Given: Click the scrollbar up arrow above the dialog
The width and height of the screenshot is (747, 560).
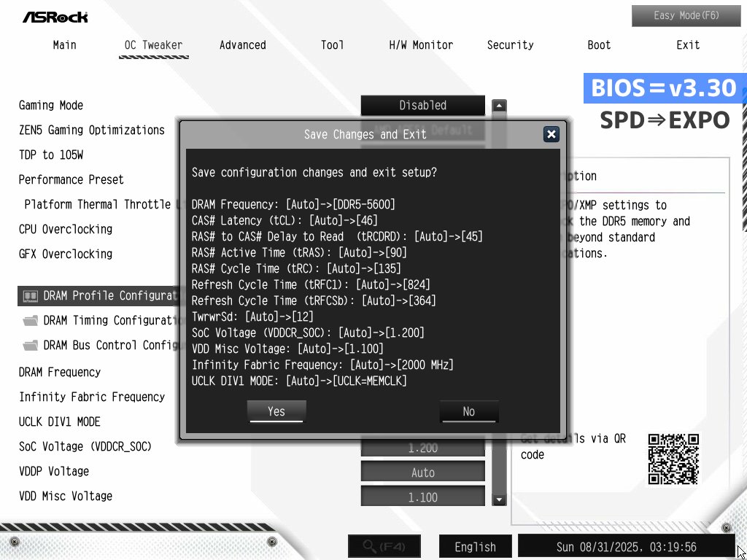Looking at the screenshot, I should point(499,105).
